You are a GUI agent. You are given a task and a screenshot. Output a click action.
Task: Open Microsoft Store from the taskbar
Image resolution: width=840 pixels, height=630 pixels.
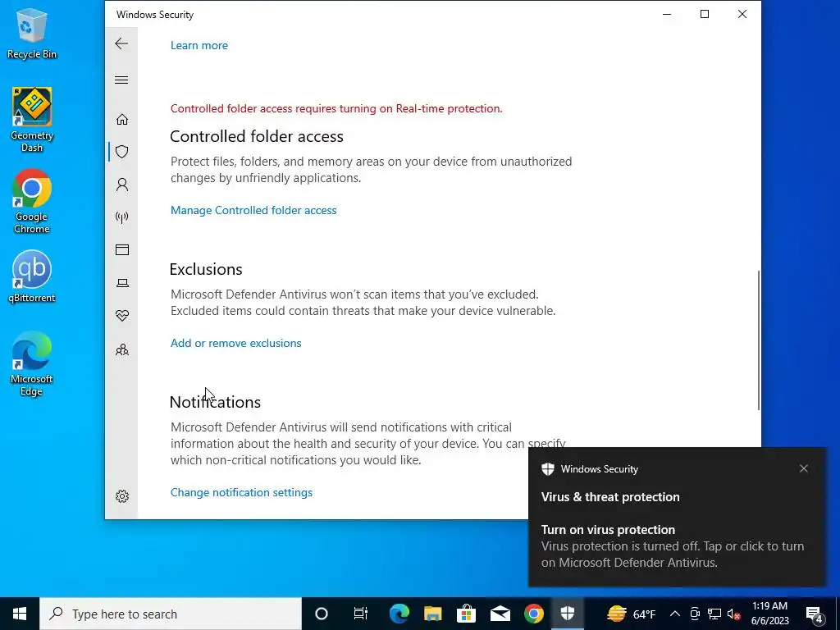pyautogui.click(x=467, y=614)
